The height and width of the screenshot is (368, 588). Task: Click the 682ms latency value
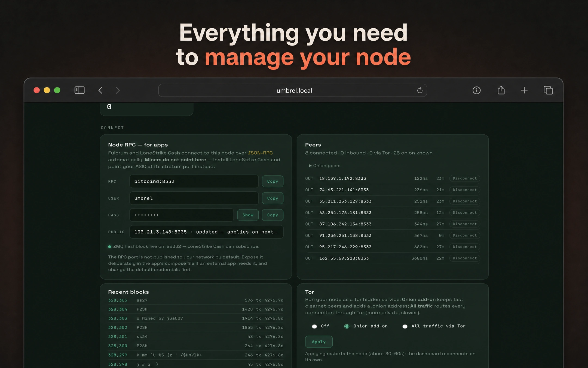click(x=421, y=247)
